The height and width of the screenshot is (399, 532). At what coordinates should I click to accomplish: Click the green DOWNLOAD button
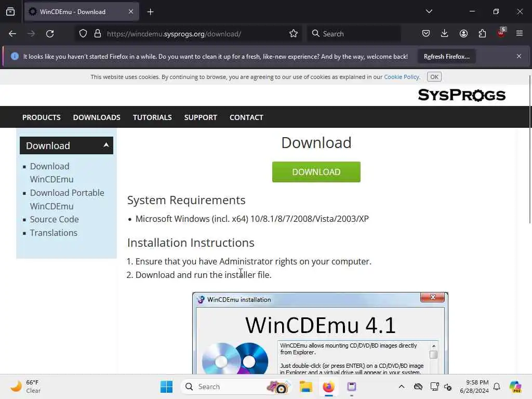316,172
